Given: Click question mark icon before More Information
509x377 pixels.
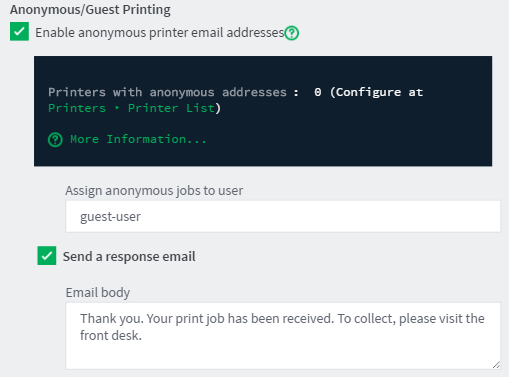Looking at the screenshot, I should click(55, 140).
